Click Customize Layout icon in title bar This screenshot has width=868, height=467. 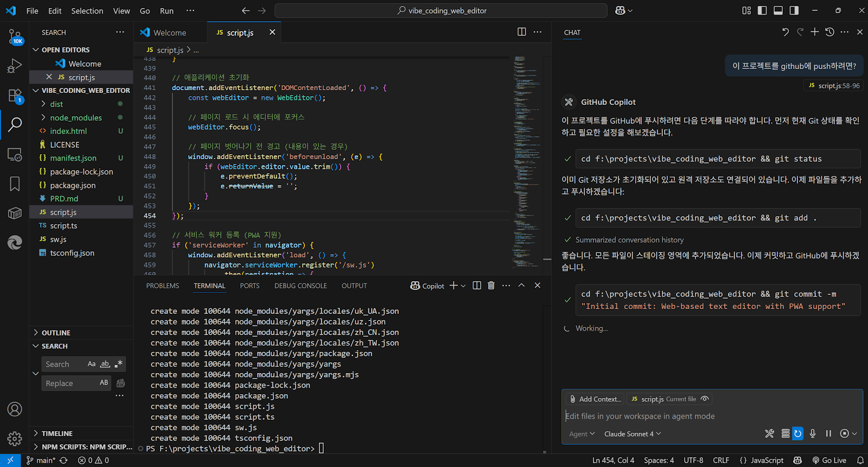click(746, 10)
